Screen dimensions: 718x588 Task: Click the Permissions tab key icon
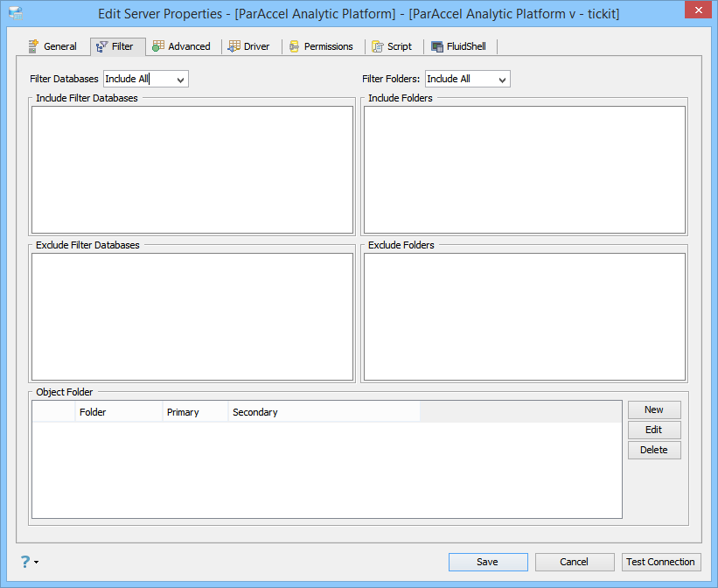click(294, 46)
